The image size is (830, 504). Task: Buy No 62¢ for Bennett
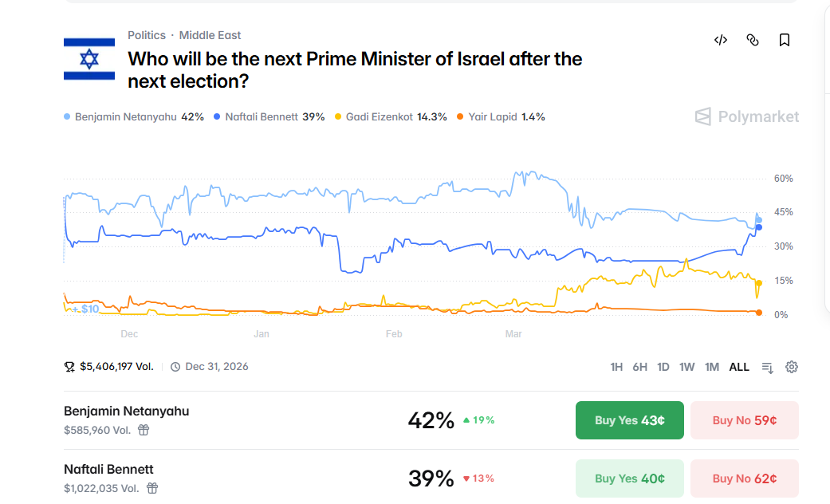click(745, 478)
